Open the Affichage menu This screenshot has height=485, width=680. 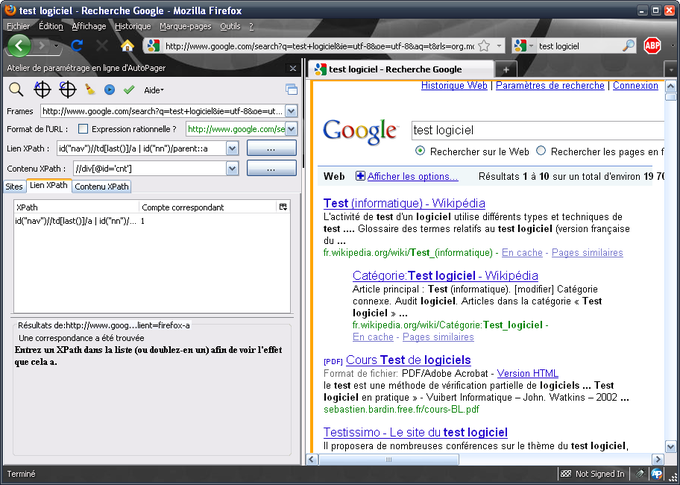[x=89, y=26]
